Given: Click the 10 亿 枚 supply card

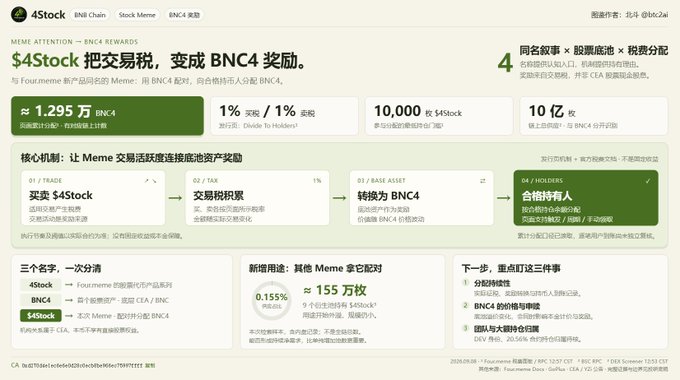Looking at the screenshot, I should click(x=594, y=116).
